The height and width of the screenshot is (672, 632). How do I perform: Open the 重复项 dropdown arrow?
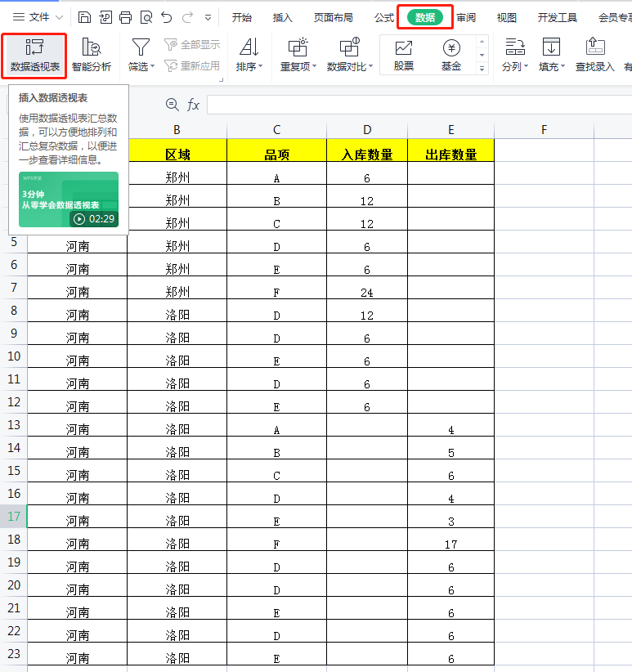coord(314,67)
